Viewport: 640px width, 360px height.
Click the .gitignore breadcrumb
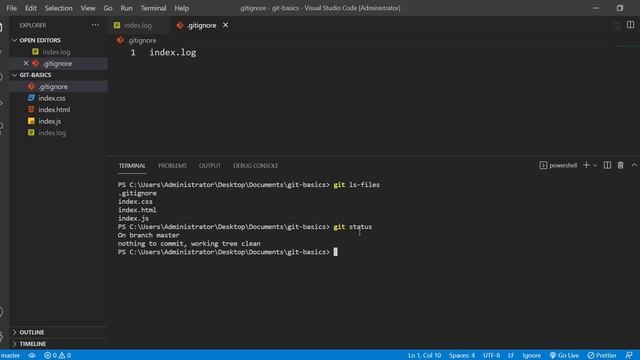click(142, 40)
